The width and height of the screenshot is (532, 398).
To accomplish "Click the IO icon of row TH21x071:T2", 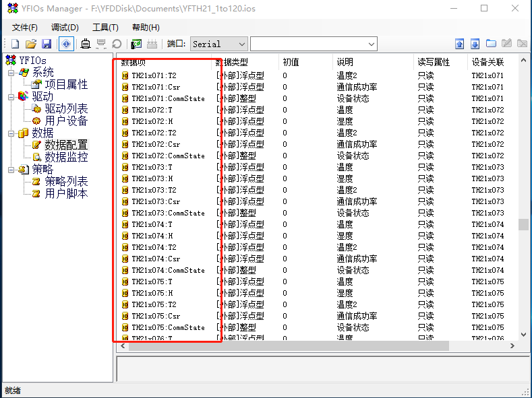I will click(125, 75).
